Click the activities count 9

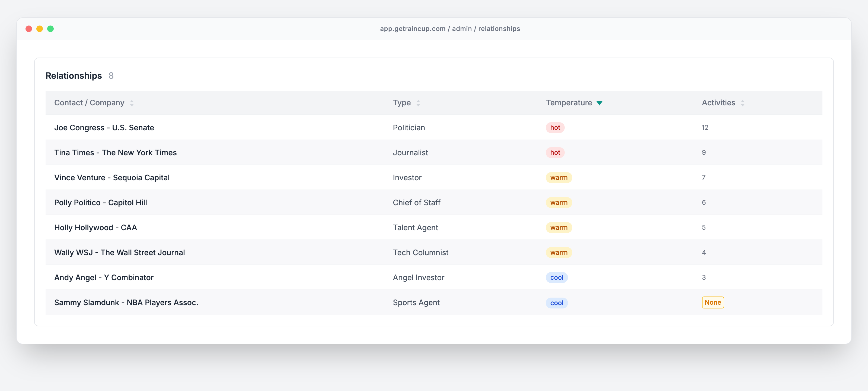[704, 153]
